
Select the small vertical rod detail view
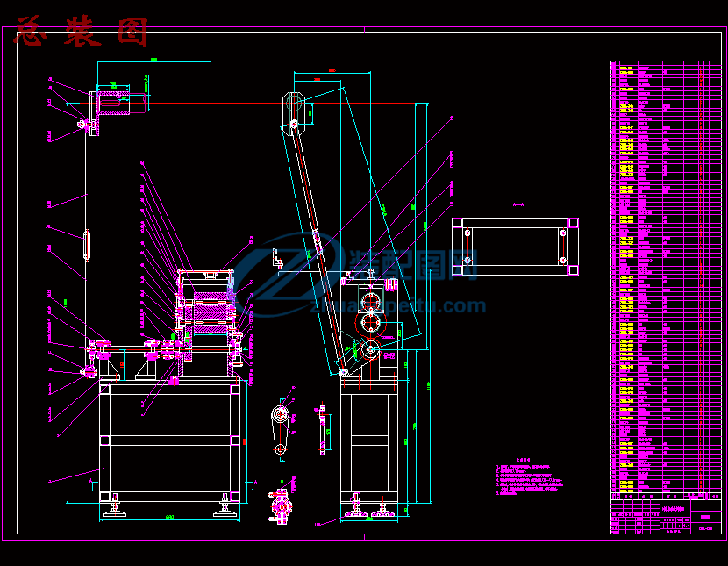click(x=323, y=429)
